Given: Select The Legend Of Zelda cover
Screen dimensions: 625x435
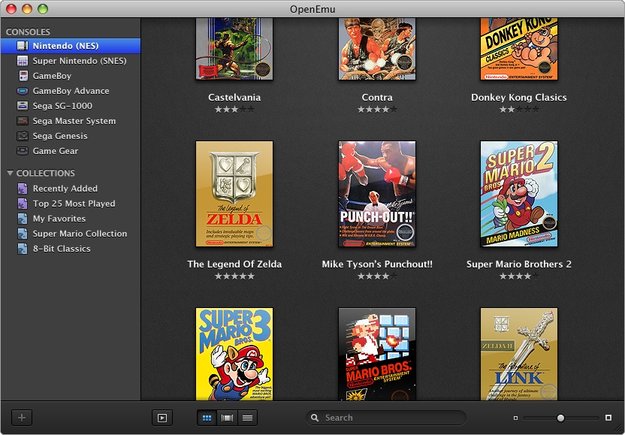Looking at the screenshot, I should click(234, 194).
